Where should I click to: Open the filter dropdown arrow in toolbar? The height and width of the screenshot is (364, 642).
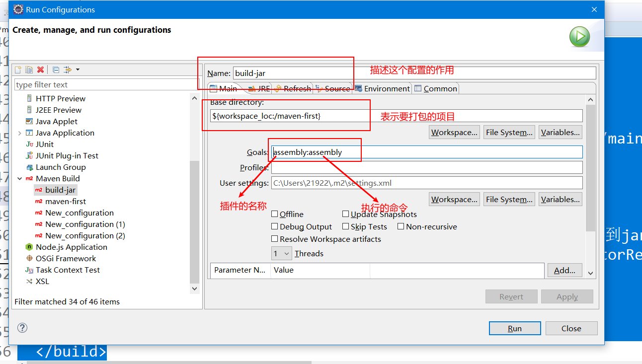pos(78,70)
